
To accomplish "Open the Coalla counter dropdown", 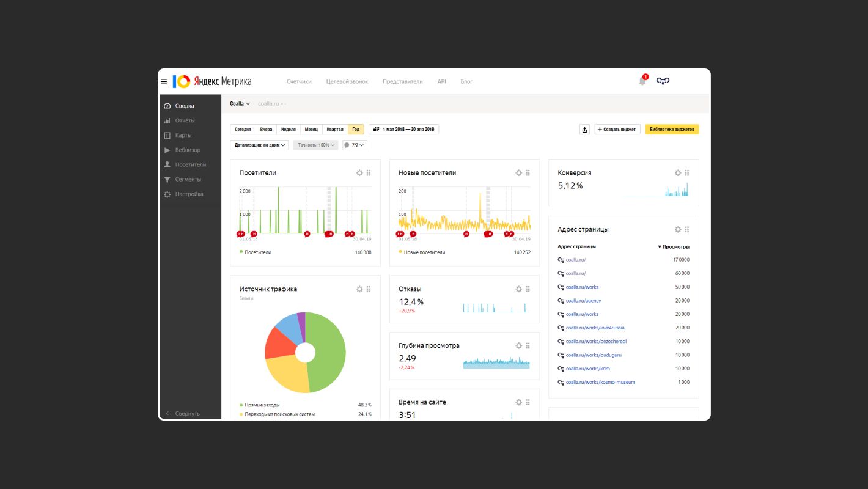I will pyautogui.click(x=240, y=104).
